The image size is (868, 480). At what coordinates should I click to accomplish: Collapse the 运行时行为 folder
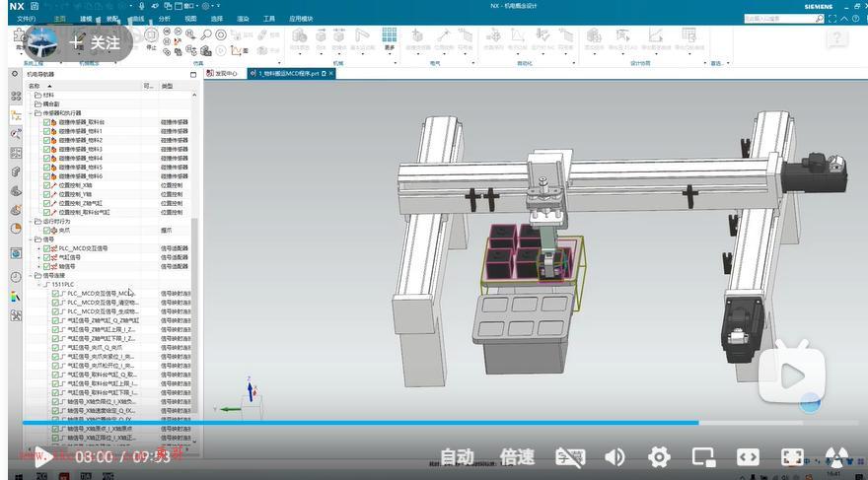tap(32, 221)
